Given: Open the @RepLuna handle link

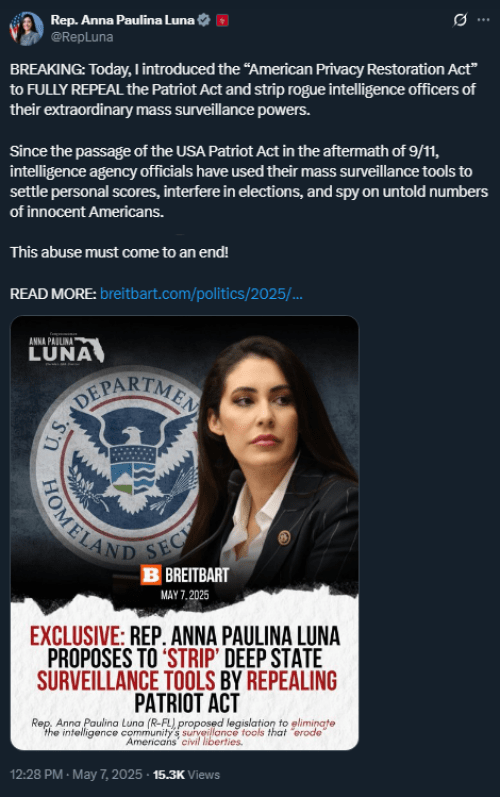Looking at the screenshot, I should point(82,37).
